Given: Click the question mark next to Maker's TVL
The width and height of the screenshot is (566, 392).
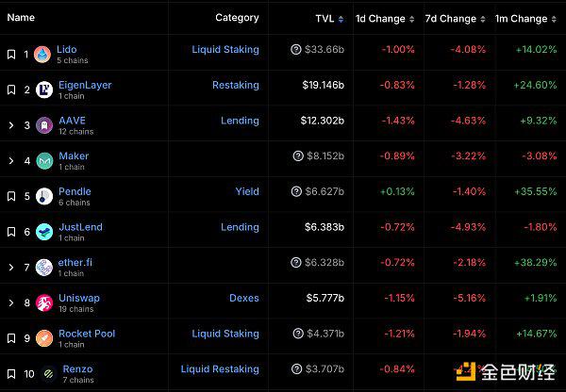Looking at the screenshot, I should pos(298,156).
